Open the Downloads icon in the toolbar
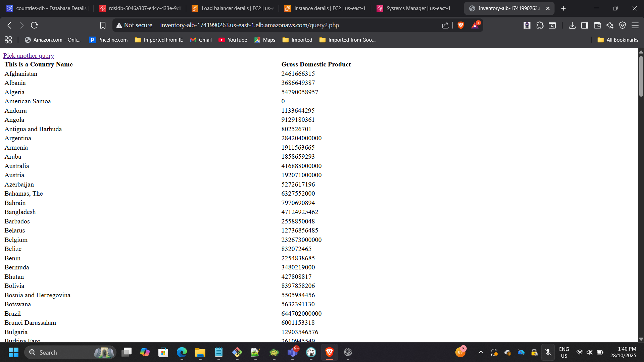This screenshot has width=644, height=362. [x=572, y=25]
